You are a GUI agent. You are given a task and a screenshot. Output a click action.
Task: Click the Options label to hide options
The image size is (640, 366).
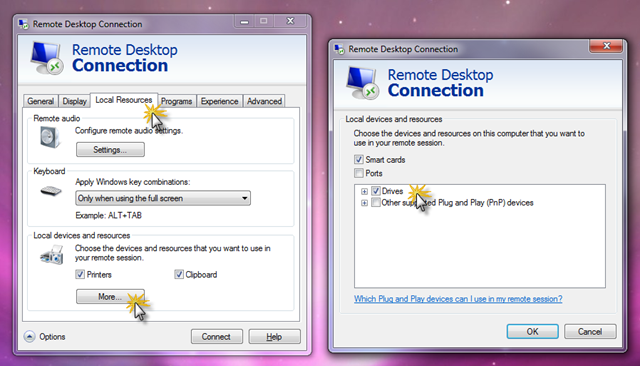(x=52, y=337)
